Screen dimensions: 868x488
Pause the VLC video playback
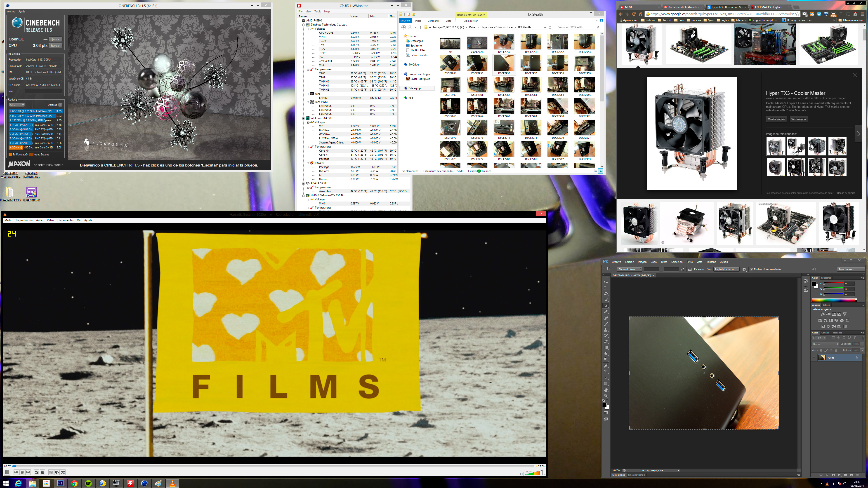pyautogui.click(x=7, y=472)
